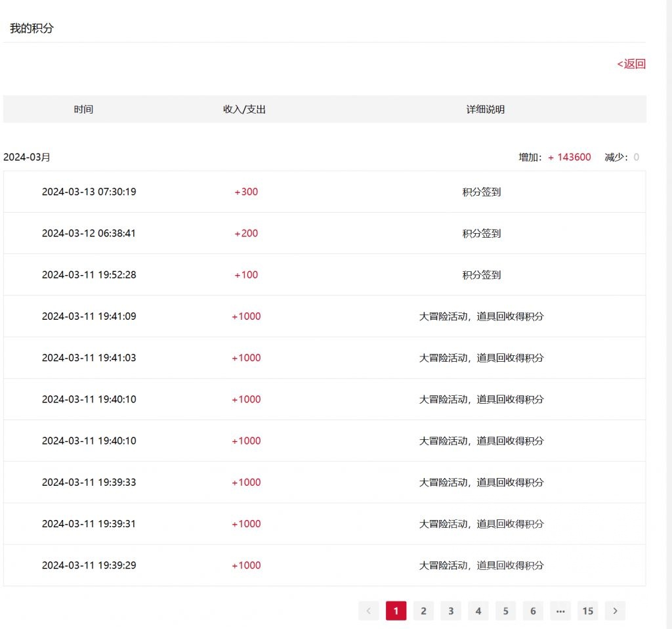672x629 pixels.
Task: Jump to page 2
Action: point(423,611)
